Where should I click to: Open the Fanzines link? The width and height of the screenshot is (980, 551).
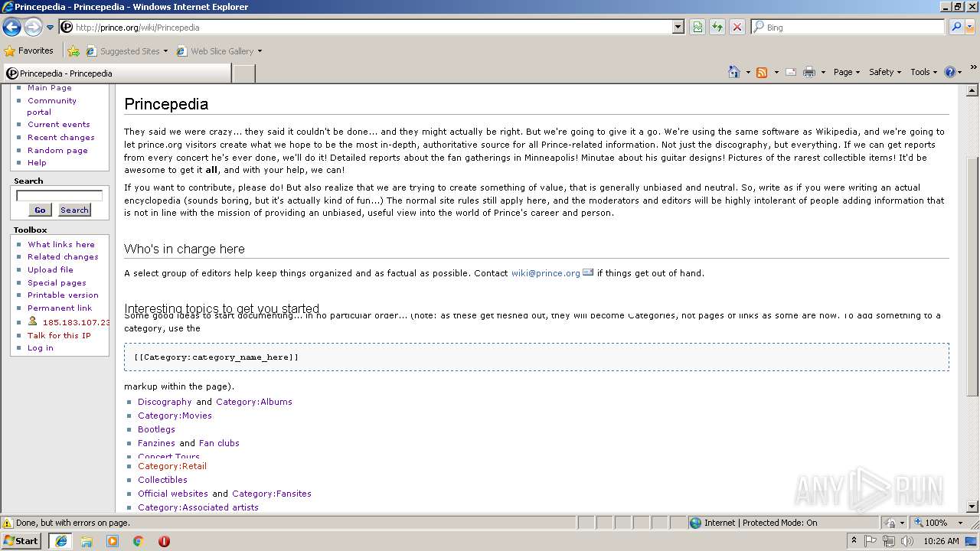coord(156,442)
